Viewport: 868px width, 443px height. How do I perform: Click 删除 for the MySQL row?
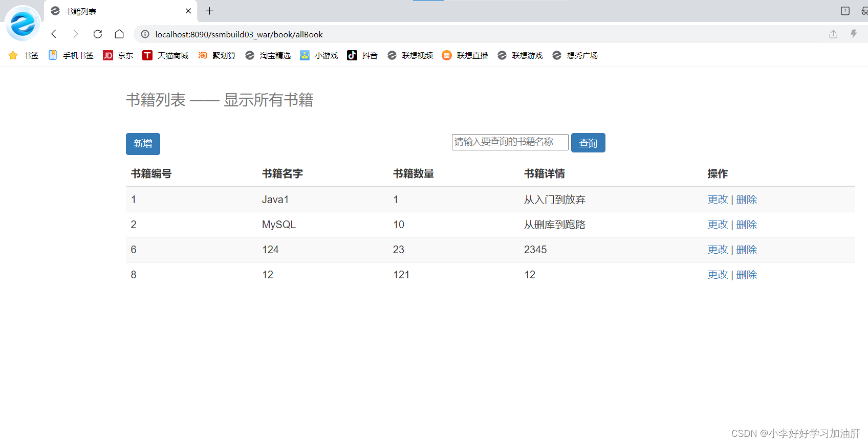point(746,225)
